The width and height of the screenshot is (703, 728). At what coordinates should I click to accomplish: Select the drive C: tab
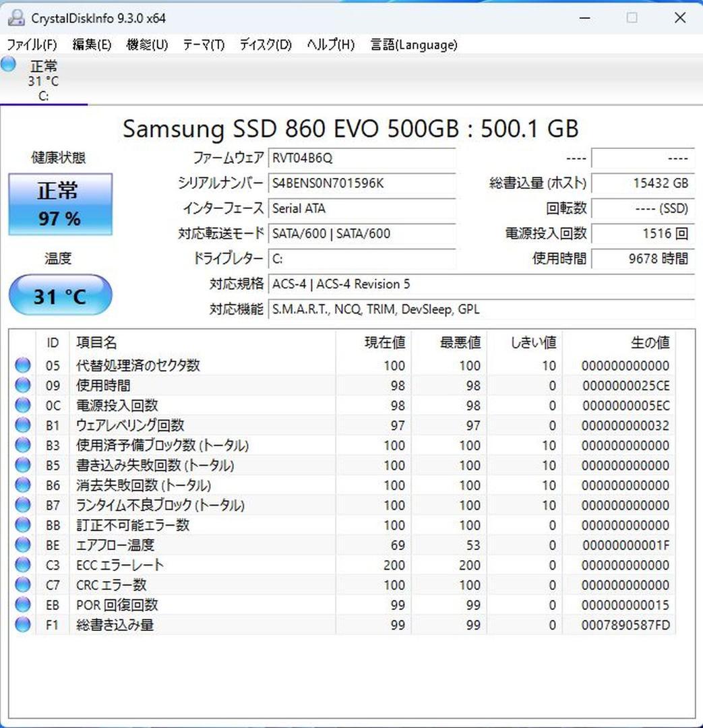[x=44, y=81]
